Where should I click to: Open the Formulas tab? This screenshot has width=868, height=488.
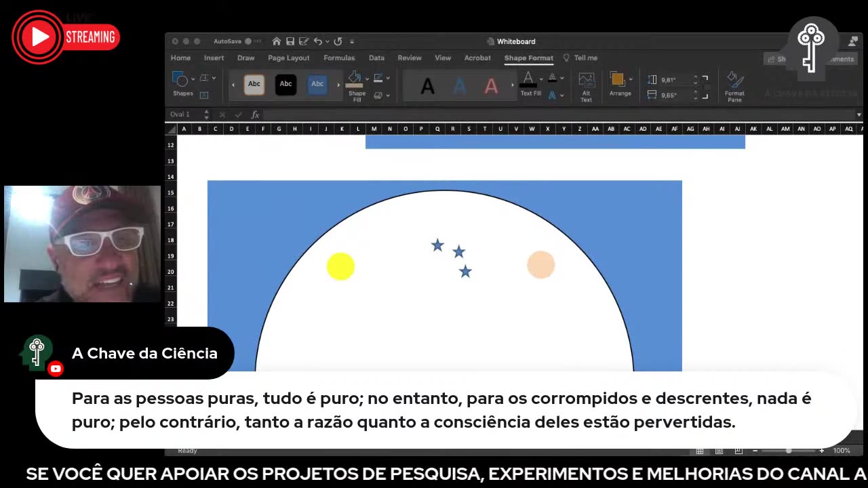[339, 58]
